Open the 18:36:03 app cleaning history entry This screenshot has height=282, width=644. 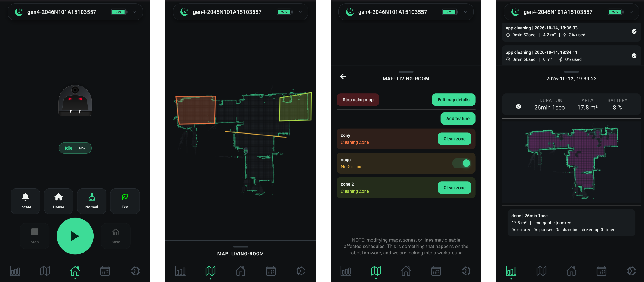571,32
